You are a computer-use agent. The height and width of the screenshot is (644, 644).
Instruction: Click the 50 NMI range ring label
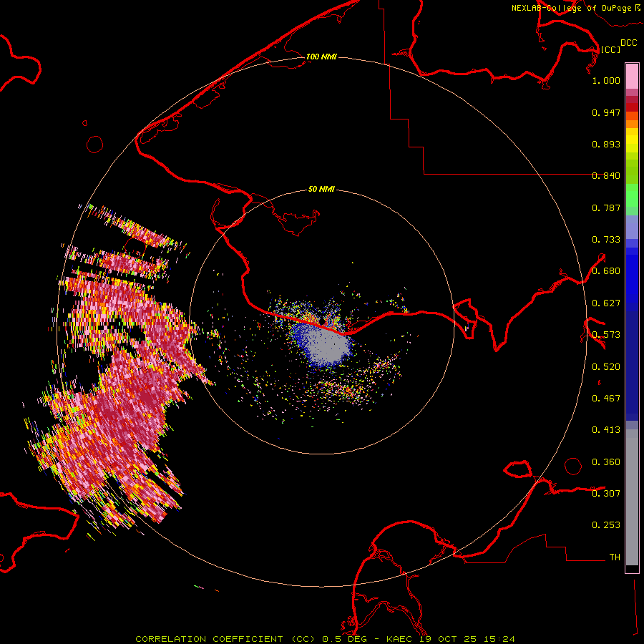pos(321,189)
